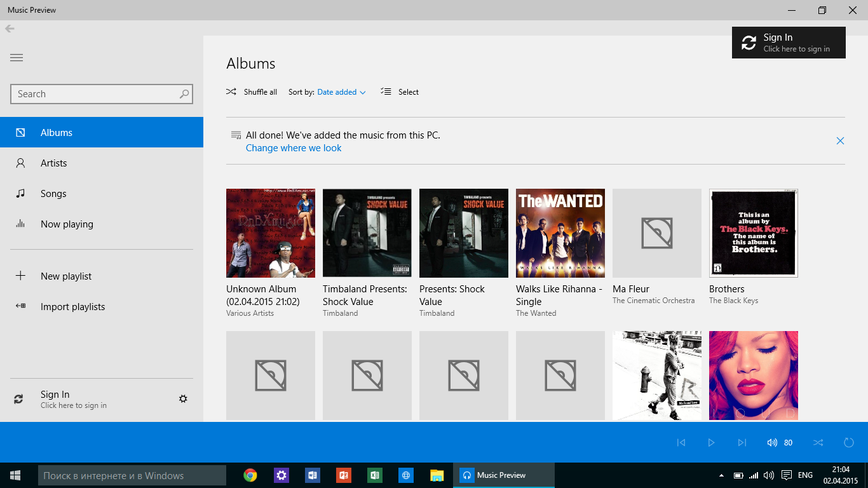Click 'Various Artists' text under Unknown Album
The height and width of the screenshot is (488, 868).
point(250,313)
